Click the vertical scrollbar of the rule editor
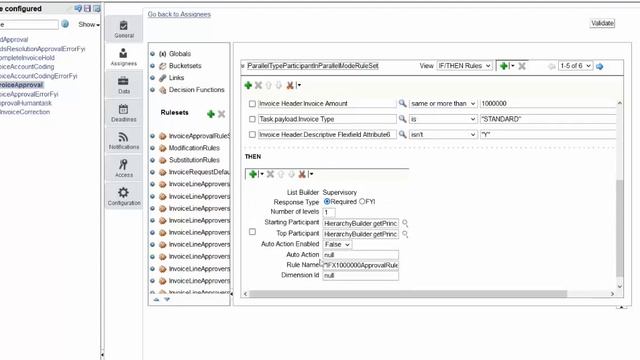The height and width of the screenshot is (360, 640). (620, 228)
